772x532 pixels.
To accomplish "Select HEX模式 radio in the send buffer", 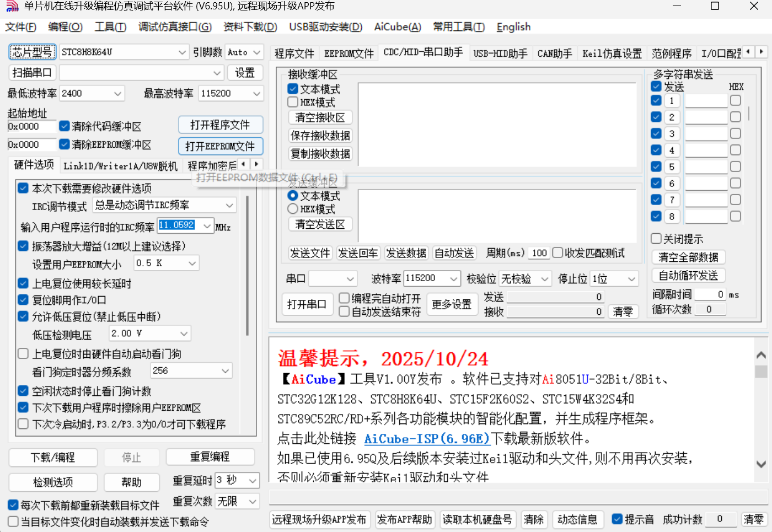I will tap(292, 209).
